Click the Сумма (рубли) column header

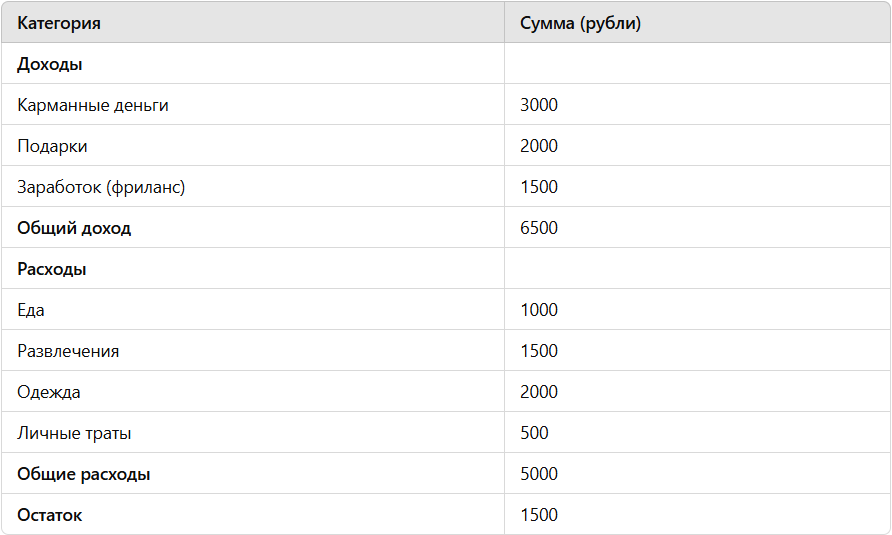(580, 23)
